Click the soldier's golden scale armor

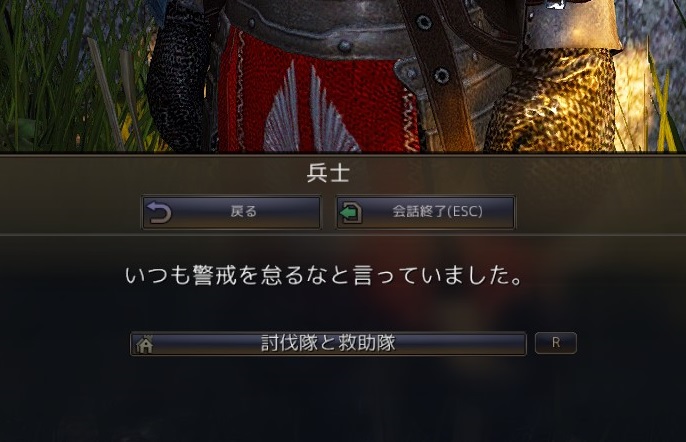[x=553, y=103]
